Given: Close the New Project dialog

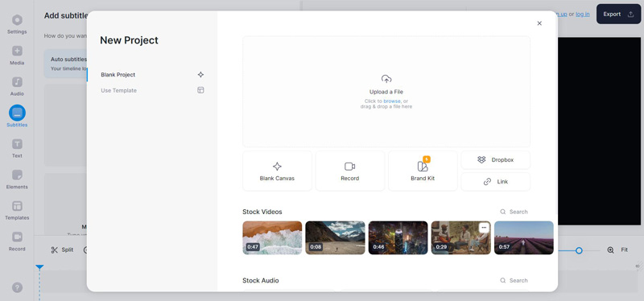Looking at the screenshot, I should 539,23.
